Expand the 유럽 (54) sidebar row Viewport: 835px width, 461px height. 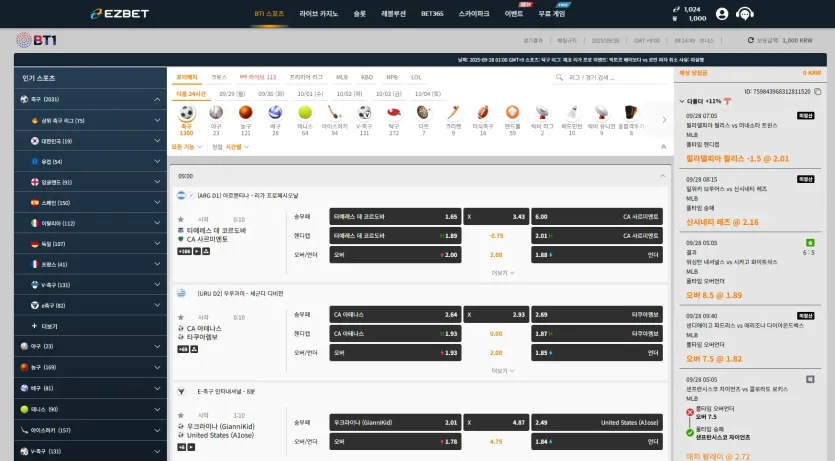[91, 161]
